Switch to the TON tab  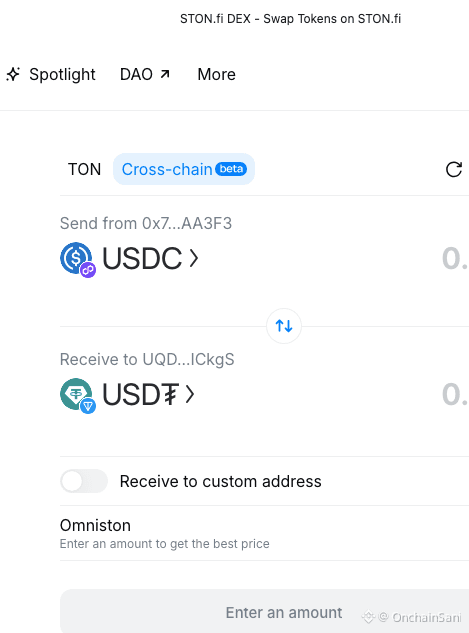84,169
